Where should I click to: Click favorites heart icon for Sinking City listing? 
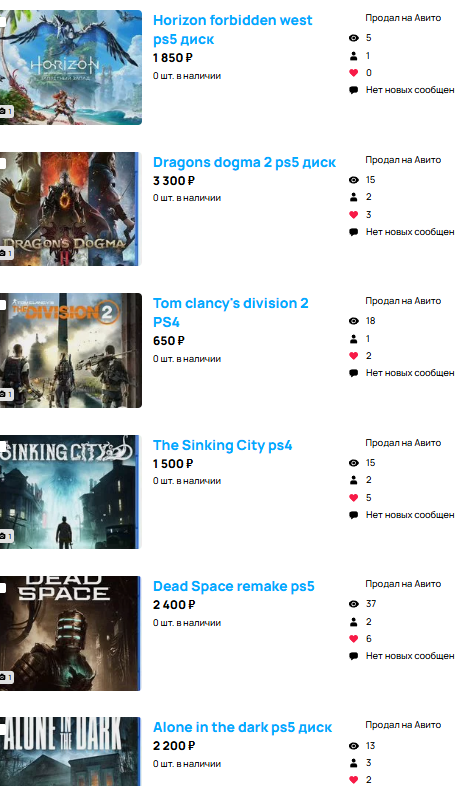354,498
